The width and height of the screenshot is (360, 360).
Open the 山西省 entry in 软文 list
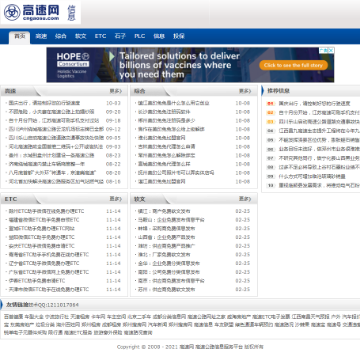(x=166, y=237)
